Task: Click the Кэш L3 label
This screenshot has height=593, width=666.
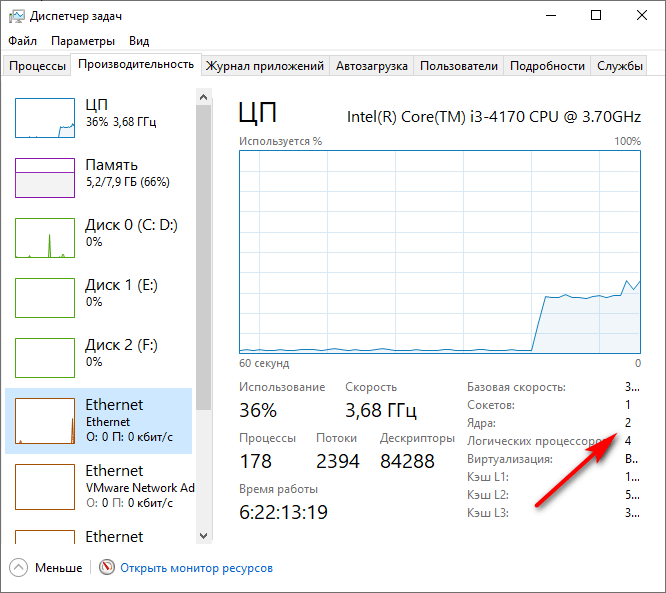Action: (x=488, y=513)
